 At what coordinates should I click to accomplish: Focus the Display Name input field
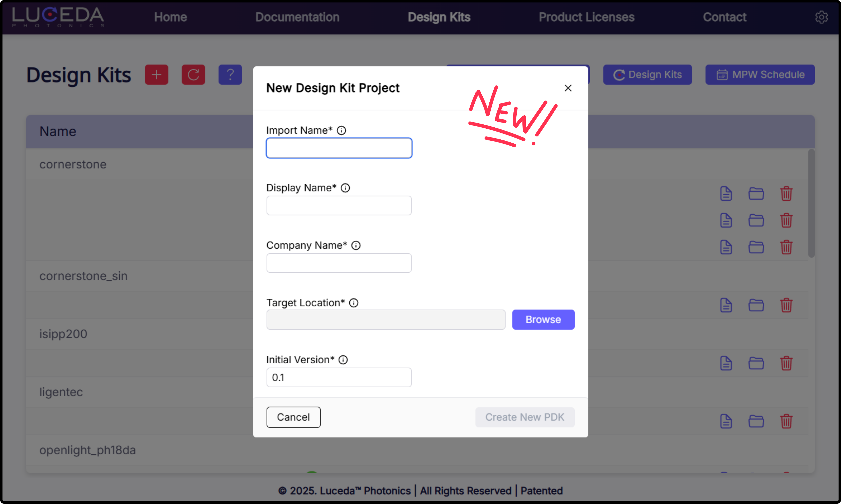tap(339, 205)
